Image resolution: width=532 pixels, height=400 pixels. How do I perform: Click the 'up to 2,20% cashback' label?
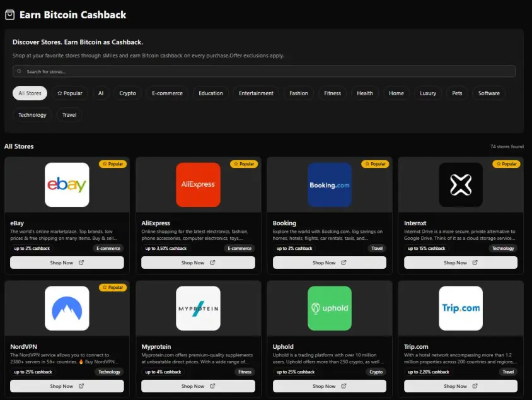pyautogui.click(x=429, y=372)
